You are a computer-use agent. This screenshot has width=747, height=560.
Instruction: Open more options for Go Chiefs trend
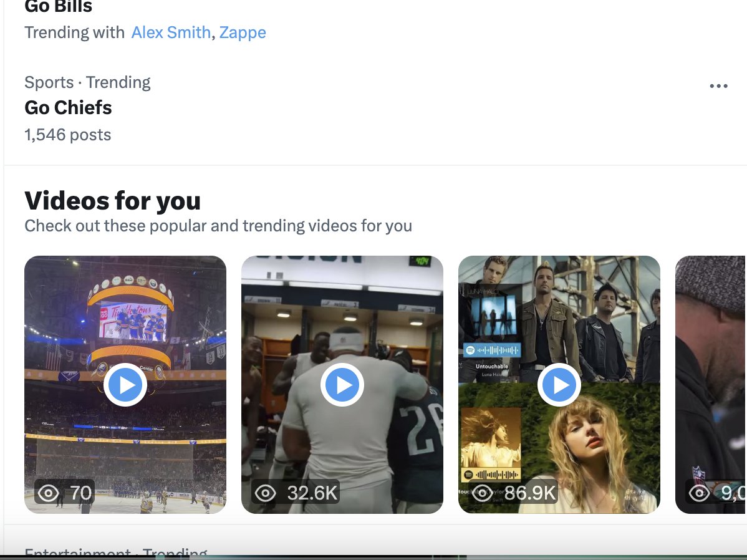click(x=718, y=86)
